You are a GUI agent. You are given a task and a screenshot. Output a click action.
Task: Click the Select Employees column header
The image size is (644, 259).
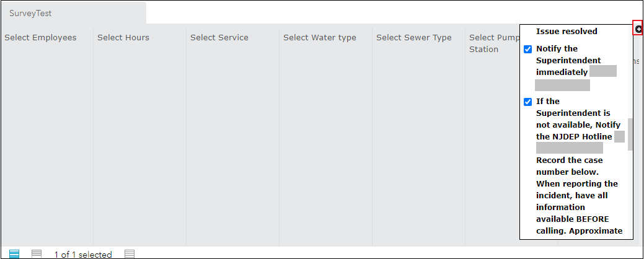pyautogui.click(x=40, y=38)
